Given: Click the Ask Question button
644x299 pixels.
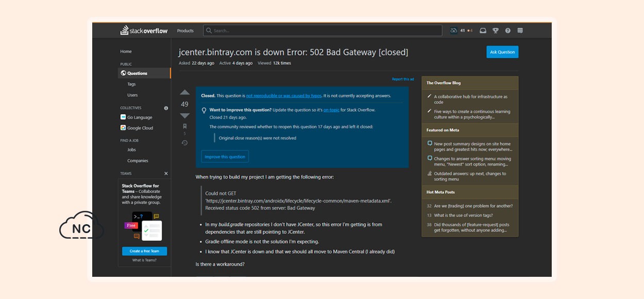Looking at the screenshot, I should click(x=502, y=52).
